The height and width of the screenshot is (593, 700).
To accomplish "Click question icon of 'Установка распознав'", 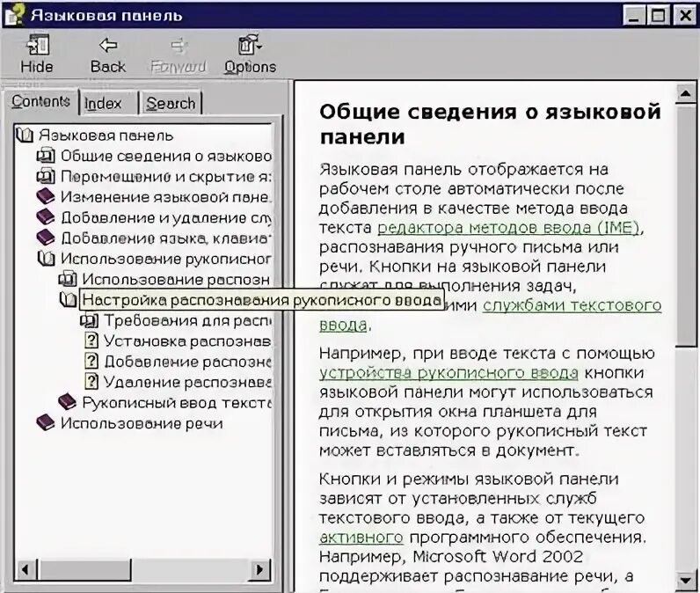I will click(x=91, y=340).
